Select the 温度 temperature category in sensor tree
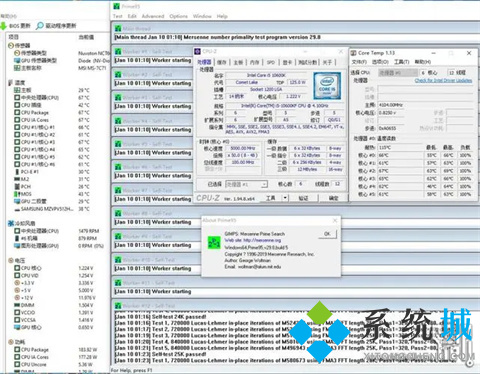 [20, 82]
